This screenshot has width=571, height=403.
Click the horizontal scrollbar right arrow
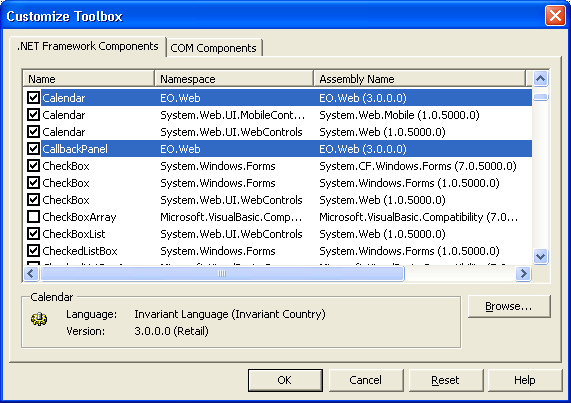click(x=524, y=273)
